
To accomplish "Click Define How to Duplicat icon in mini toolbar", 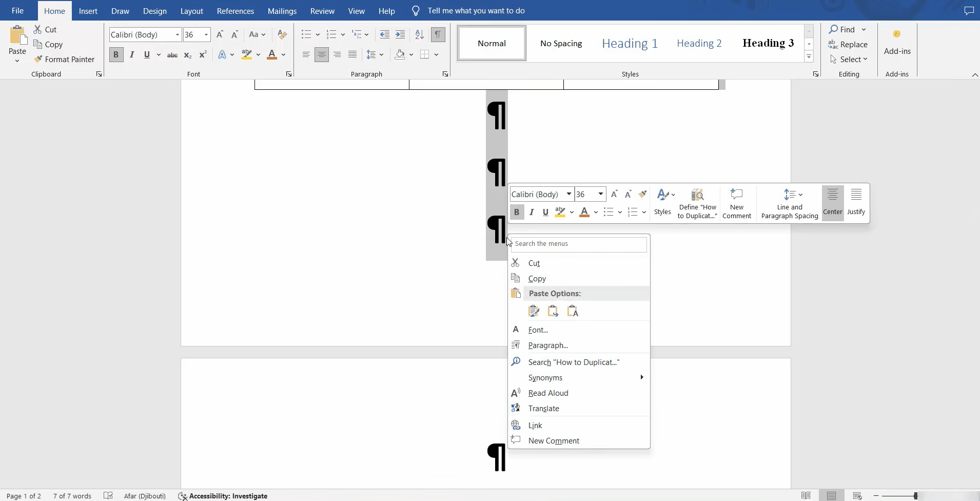I will (697, 195).
